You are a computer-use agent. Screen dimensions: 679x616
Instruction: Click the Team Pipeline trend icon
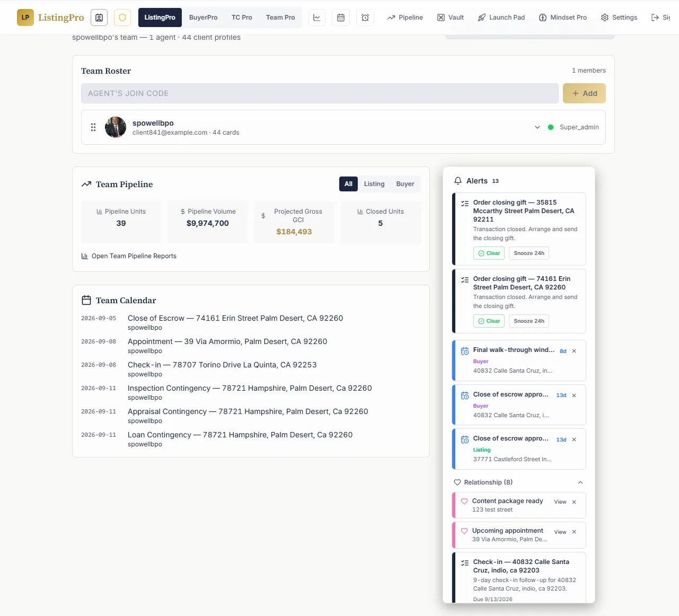click(86, 184)
